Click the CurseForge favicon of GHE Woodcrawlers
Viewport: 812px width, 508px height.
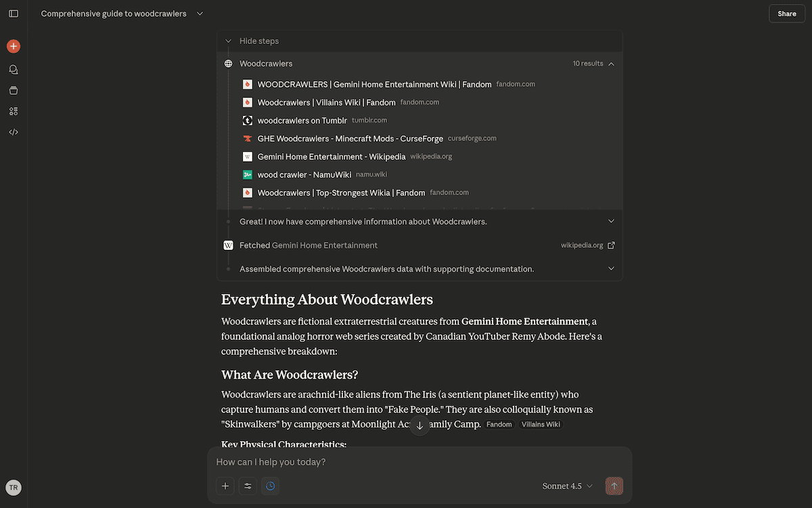[248, 138]
